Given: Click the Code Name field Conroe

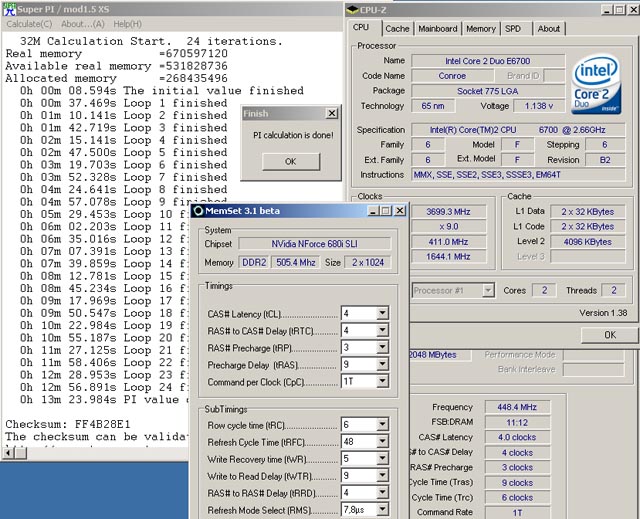Looking at the screenshot, I should coord(452,76).
